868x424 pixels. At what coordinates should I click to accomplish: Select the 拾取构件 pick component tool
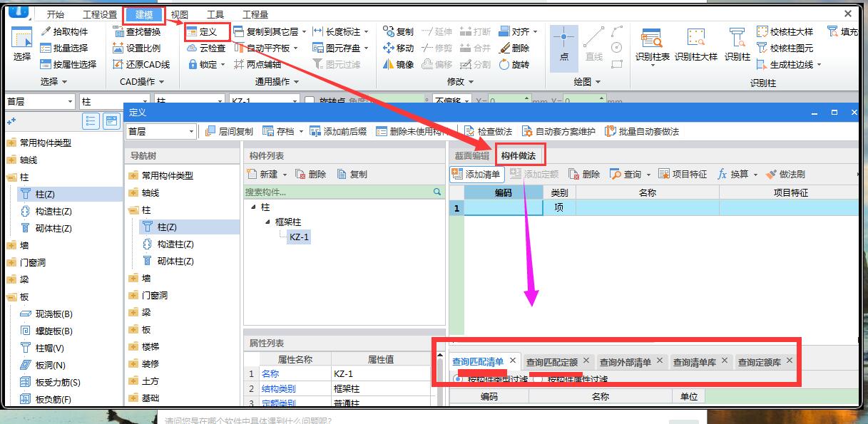(65, 31)
